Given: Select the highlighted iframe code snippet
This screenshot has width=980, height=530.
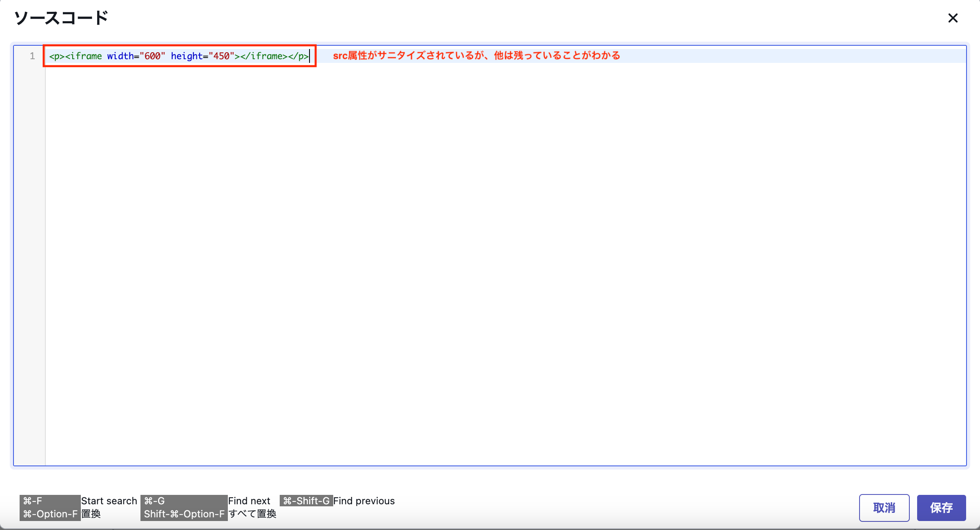Looking at the screenshot, I should pyautogui.click(x=178, y=56).
